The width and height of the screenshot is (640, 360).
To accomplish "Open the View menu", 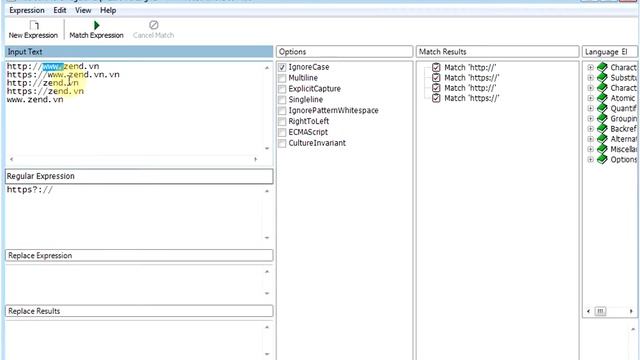I will [83, 10].
